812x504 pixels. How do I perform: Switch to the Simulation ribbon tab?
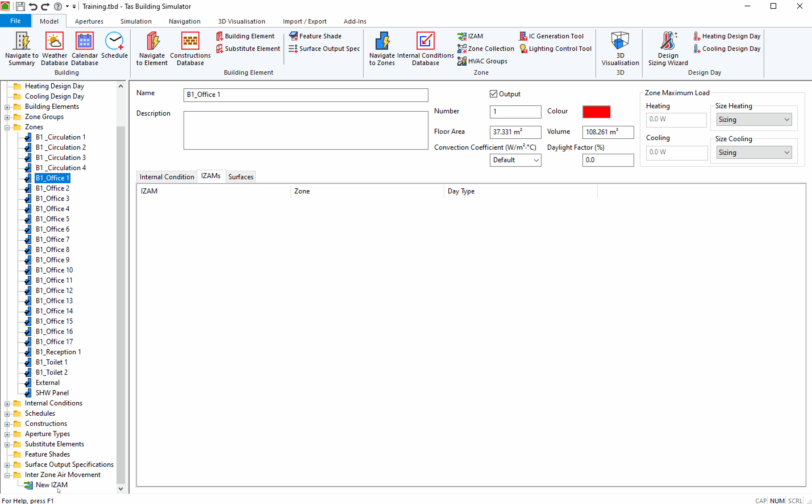(x=136, y=21)
